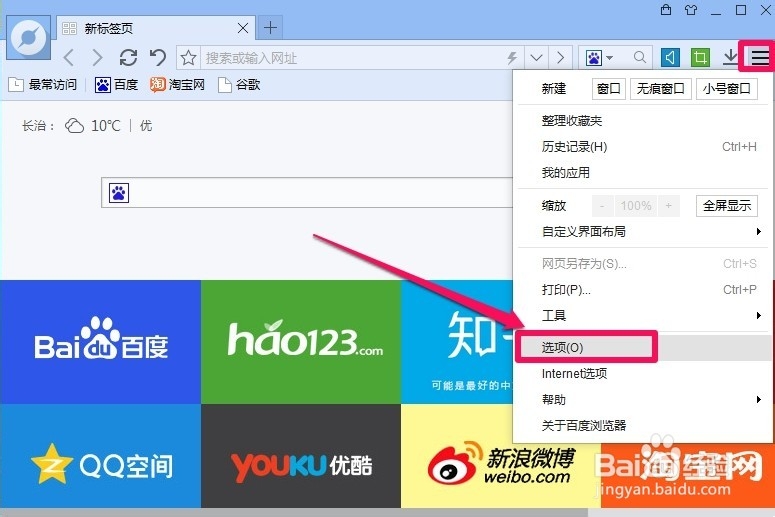
Task: Click the 优 air quality label
Action: [146, 126]
